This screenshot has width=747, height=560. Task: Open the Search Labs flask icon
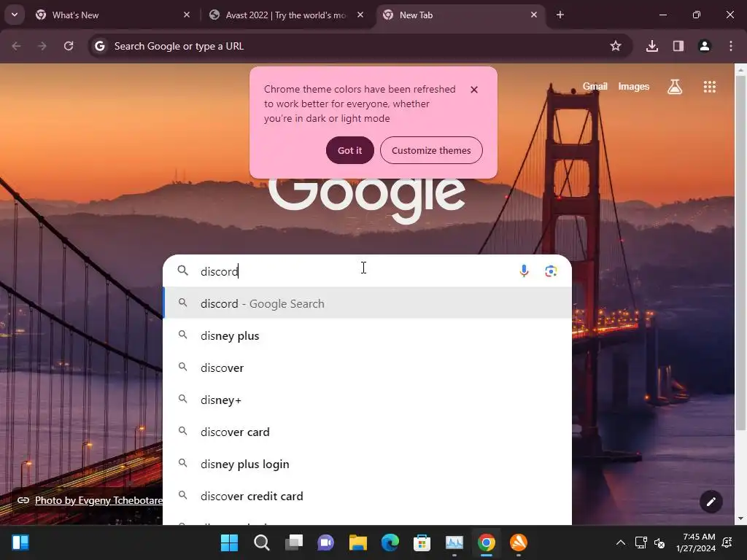[675, 87]
